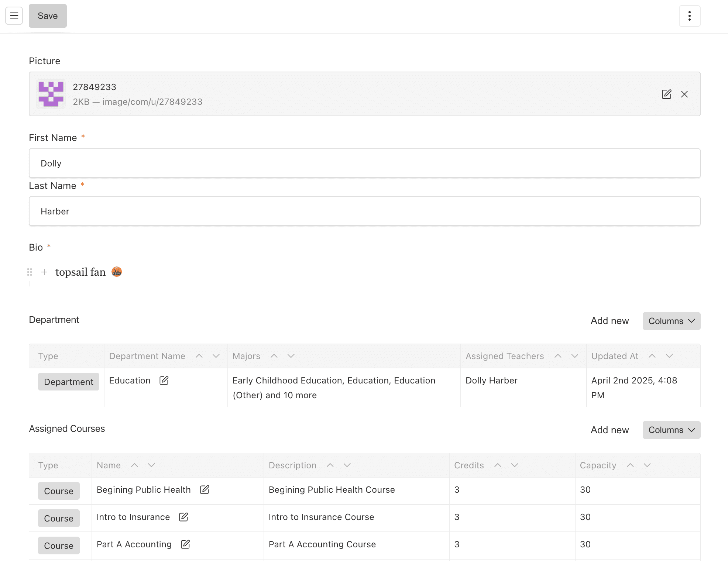
Task: Click the Save button
Action: coord(48,16)
